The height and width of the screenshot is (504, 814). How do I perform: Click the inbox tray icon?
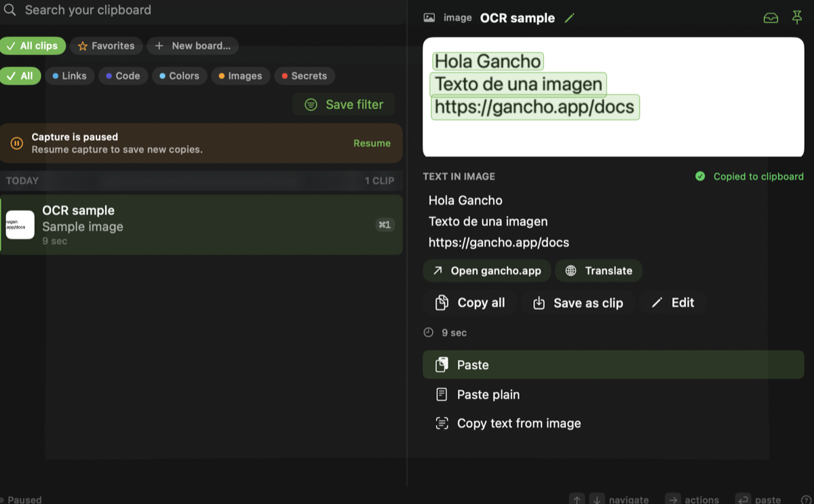(771, 18)
